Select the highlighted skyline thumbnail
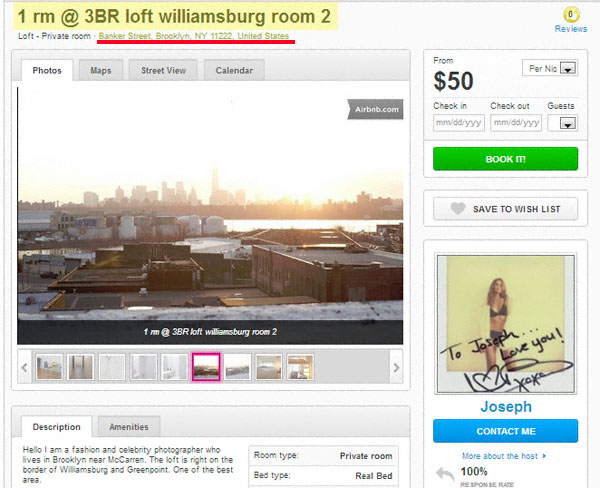 pos(206,367)
